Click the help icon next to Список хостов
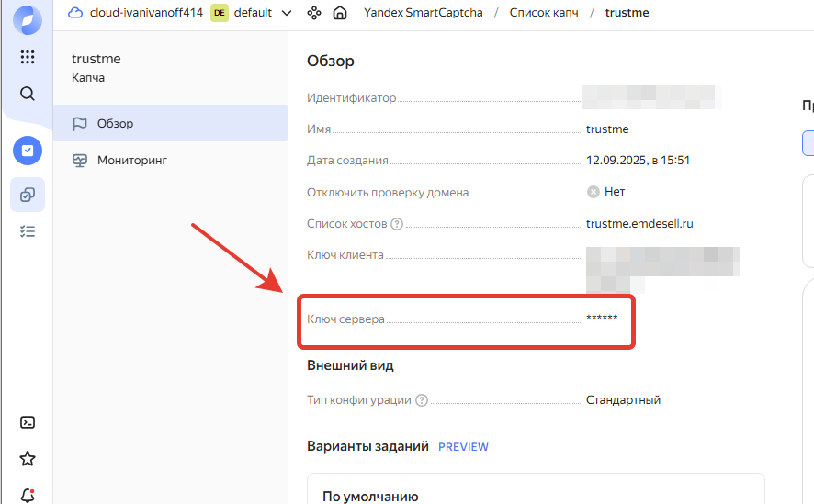Image resolution: width=814 pixels, height=504 pixels. pos(397,223)
